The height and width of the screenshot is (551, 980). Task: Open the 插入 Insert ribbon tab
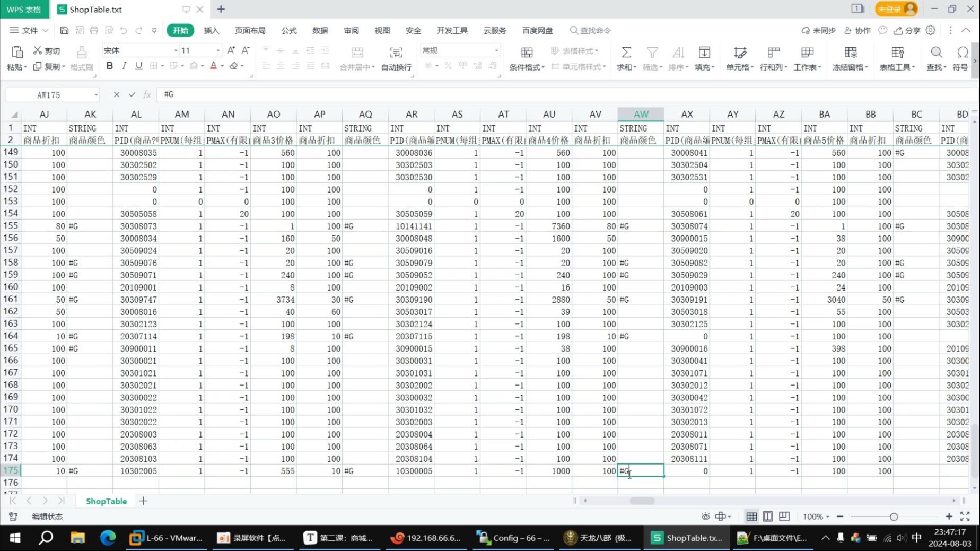(211, 30)
